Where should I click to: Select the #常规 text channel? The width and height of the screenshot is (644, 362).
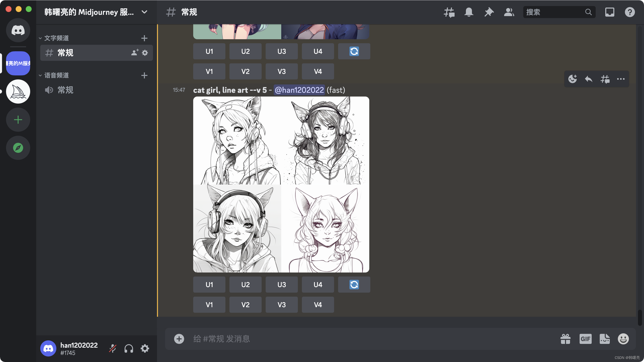[x=65, y=53]
